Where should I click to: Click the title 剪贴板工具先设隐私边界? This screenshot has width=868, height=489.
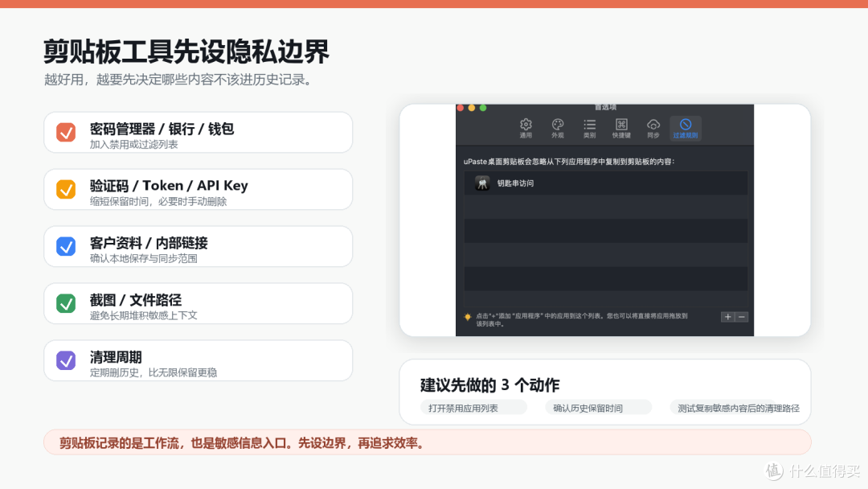pyautogui.click(x=186, y=51)
